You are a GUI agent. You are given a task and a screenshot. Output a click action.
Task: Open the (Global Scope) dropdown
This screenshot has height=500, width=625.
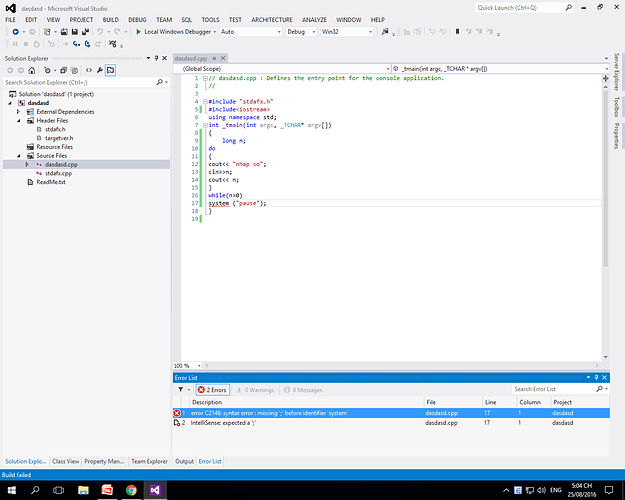[x=388, y=69]
